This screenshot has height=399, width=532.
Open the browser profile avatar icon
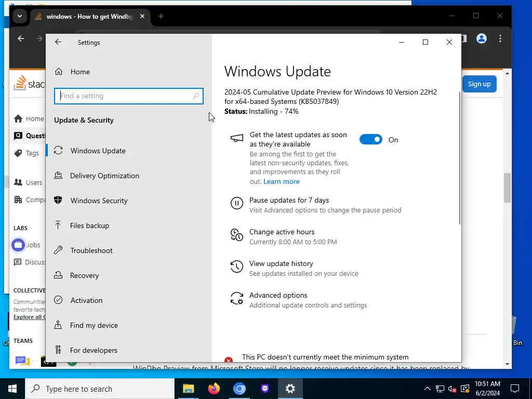(x=482, y=38)
